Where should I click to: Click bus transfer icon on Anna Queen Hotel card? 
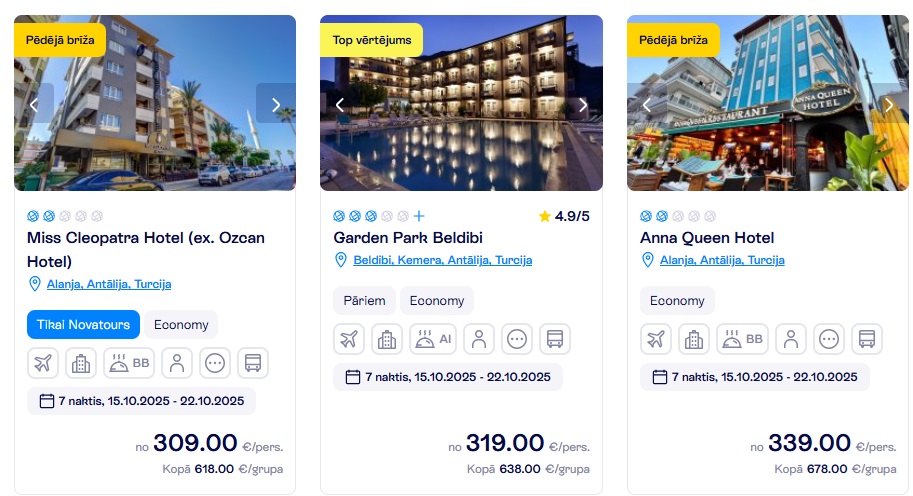point(867,339)
